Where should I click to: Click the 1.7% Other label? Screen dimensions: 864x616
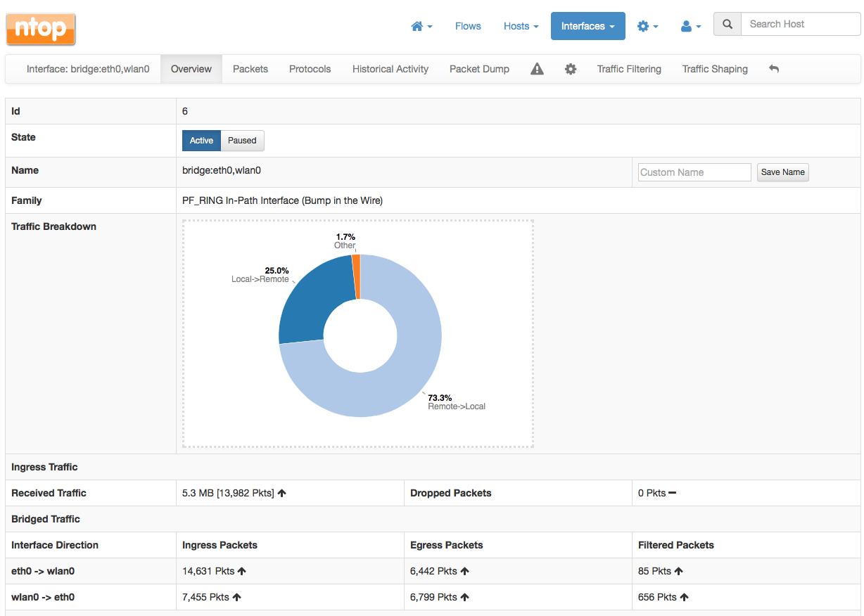[345, 241]
